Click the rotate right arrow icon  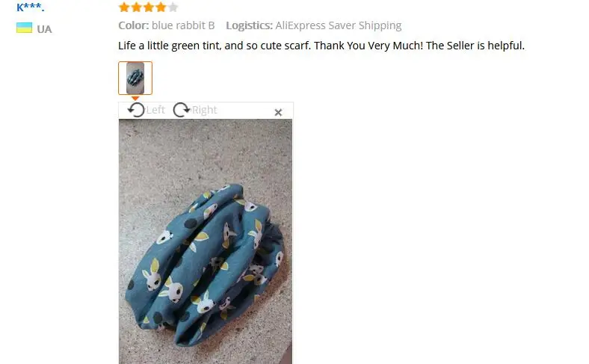tap(182, 110)
